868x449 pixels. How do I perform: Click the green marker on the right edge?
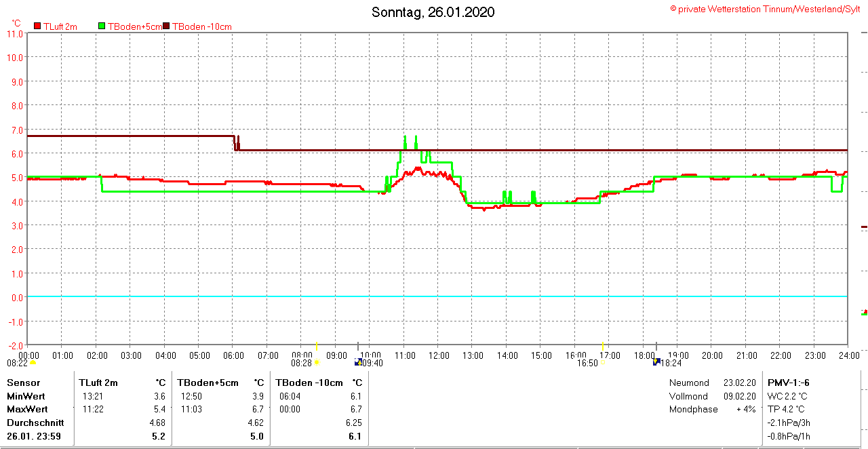point(864,313)
